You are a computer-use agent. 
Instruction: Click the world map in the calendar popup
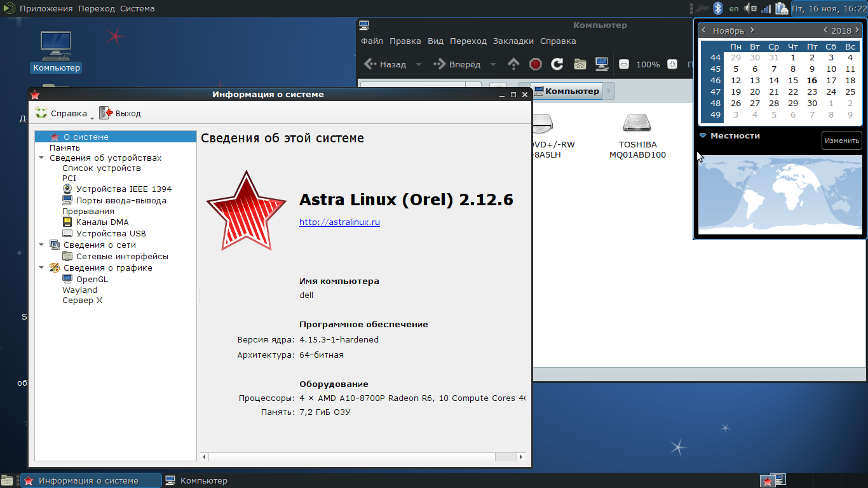pyautogui.click(x=780, y=194)
